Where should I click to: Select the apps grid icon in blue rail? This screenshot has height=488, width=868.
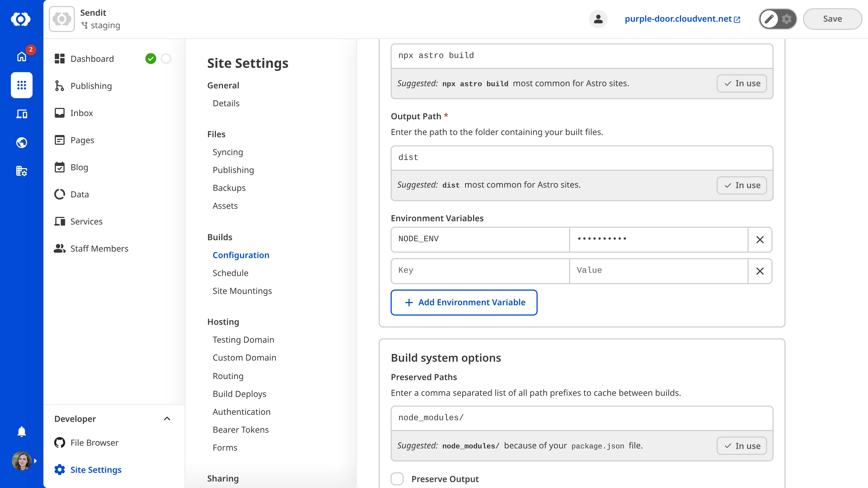21,85
